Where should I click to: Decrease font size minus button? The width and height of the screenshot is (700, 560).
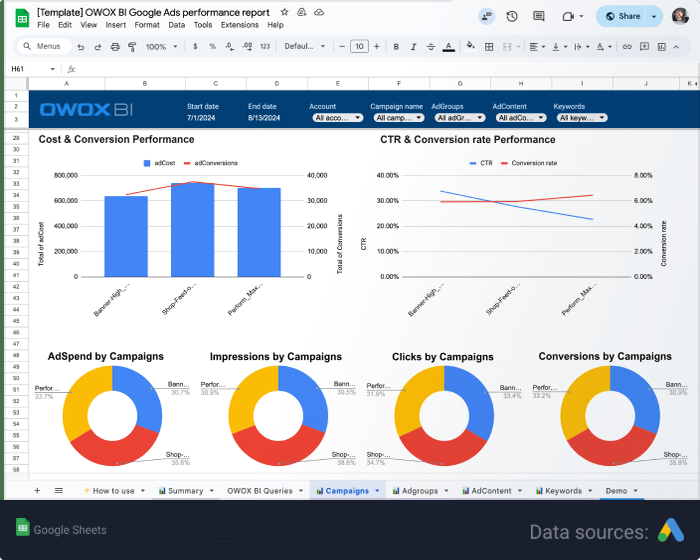342,46
